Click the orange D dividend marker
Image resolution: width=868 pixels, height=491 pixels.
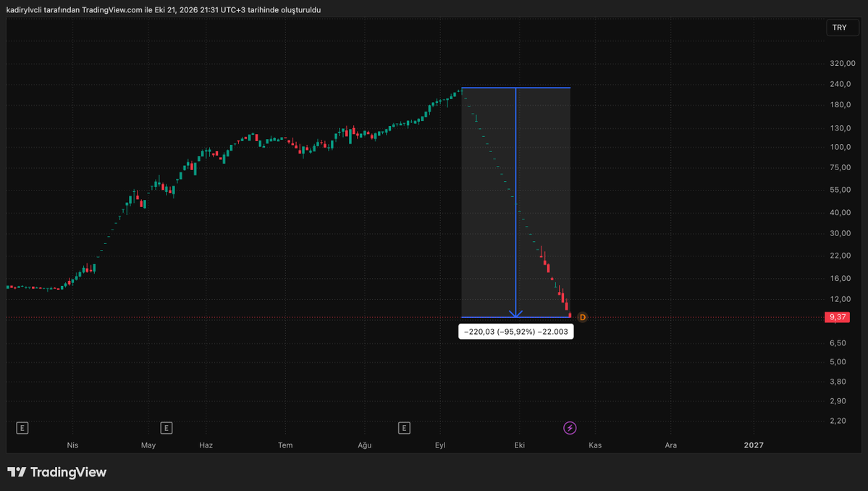(582, 317)
